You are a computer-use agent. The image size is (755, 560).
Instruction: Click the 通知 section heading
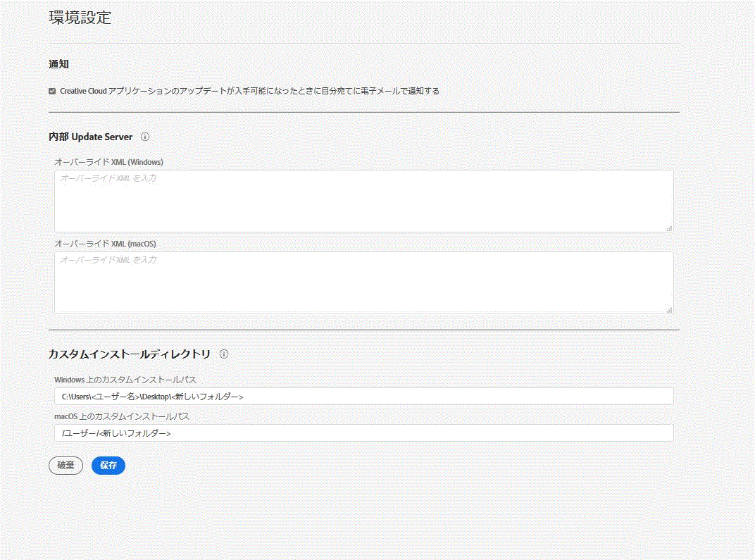pos(58,64)
